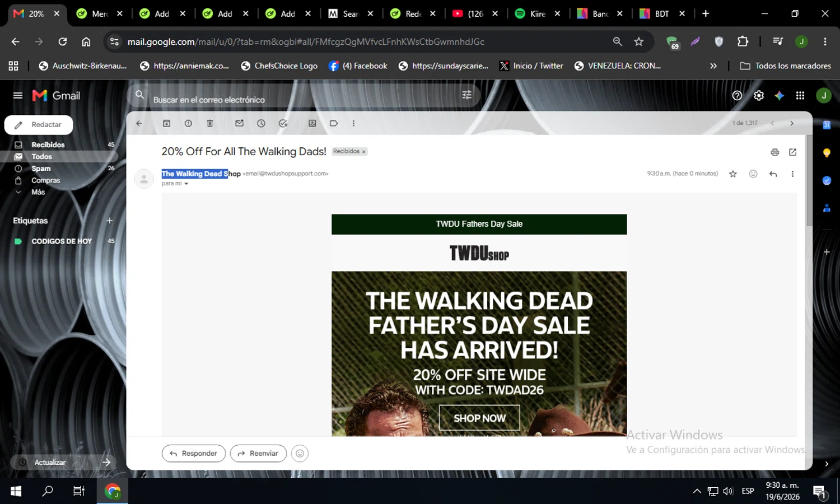This screenshot has width=840, height=504.
Task: Reload the page in Chrome
Action: [62, 41]
